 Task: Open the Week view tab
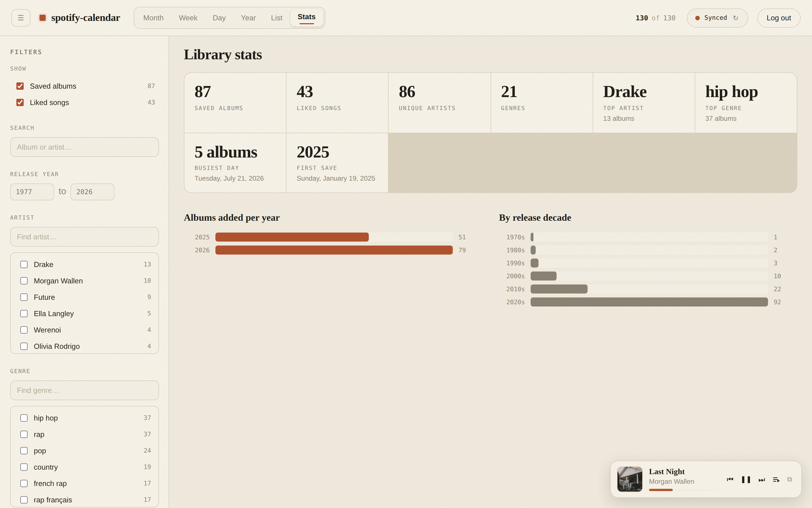(188, 18)
